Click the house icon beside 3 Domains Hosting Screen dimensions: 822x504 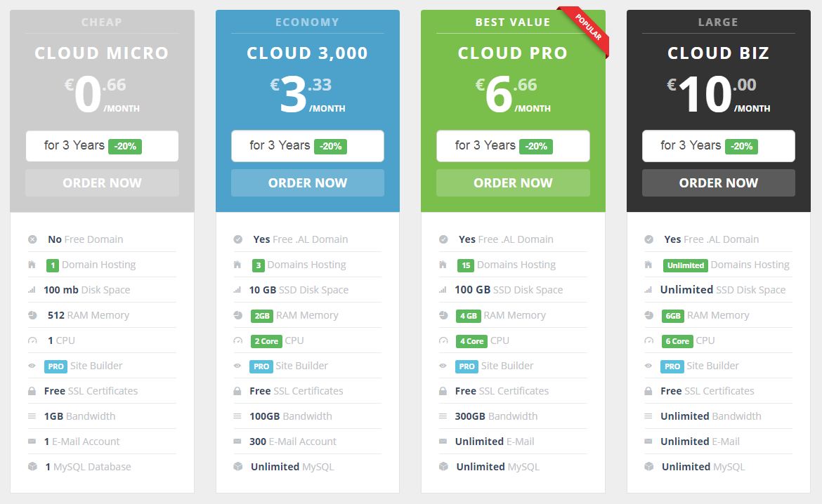pos(237,265)
